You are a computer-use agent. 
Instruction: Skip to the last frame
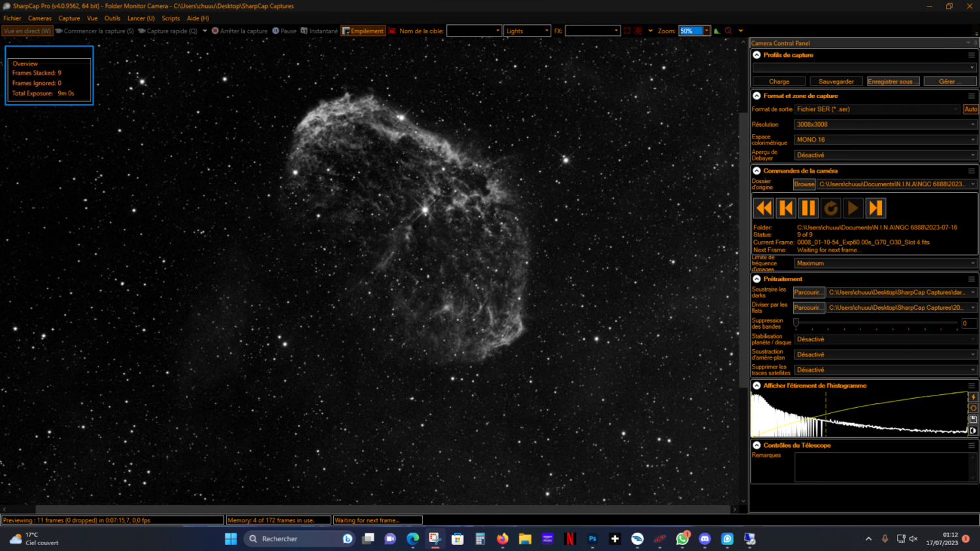click(x=875, y=208)
